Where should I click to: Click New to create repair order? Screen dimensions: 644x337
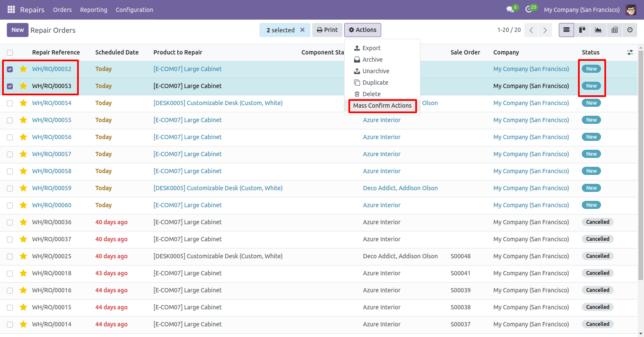point(17,30)
